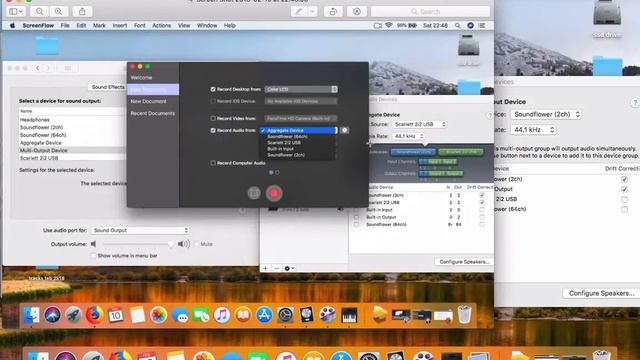The height and width of the screenshot is (360, 640).
Task: Click the Trash icon in the upper dock
Action: (464, 315)
